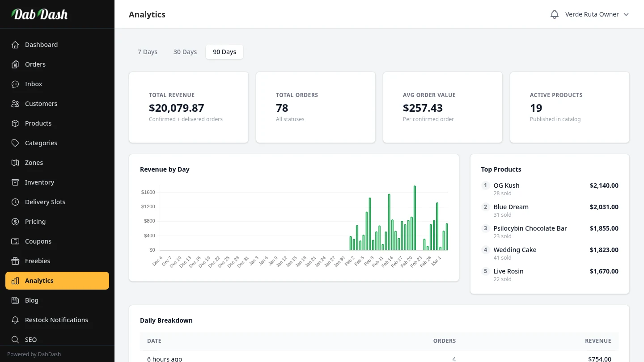Image resolution: width=644 pixels, height=362 pixels.
Task: Click the Products box icon
Action: (15, 123)
